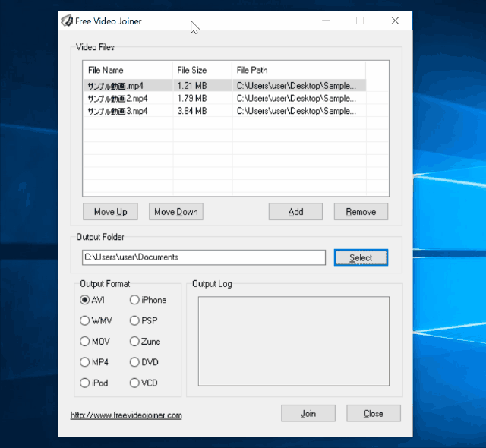This screenshot has width=486, height=448.
Task: Add a video file with Add button
Action: [295, 212]
